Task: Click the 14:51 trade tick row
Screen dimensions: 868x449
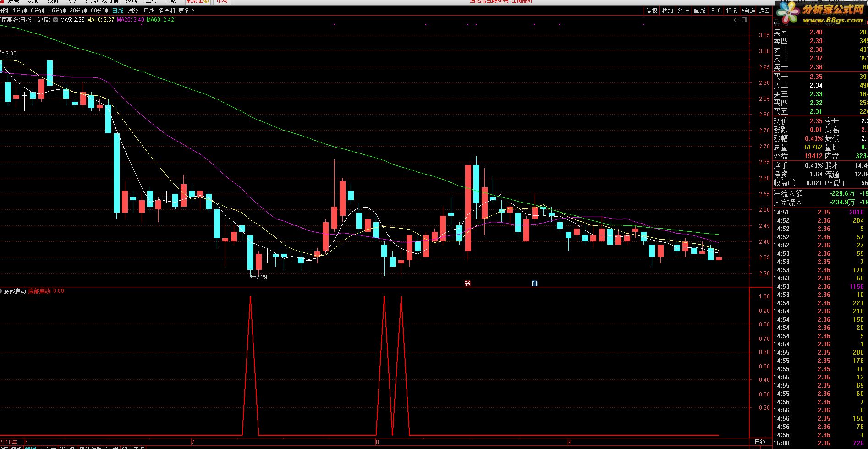Action: tap(820, 212)
